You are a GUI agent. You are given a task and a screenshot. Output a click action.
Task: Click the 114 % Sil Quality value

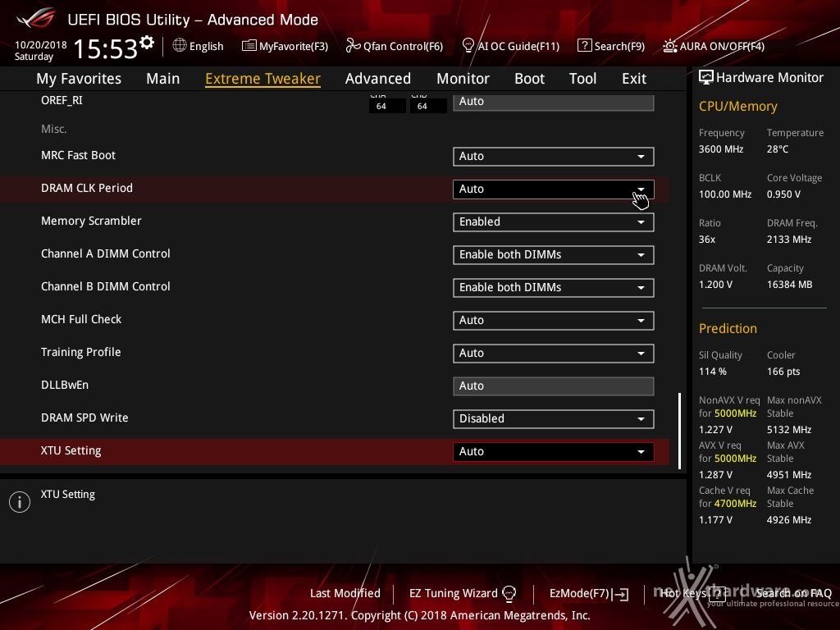coord(713,372)
